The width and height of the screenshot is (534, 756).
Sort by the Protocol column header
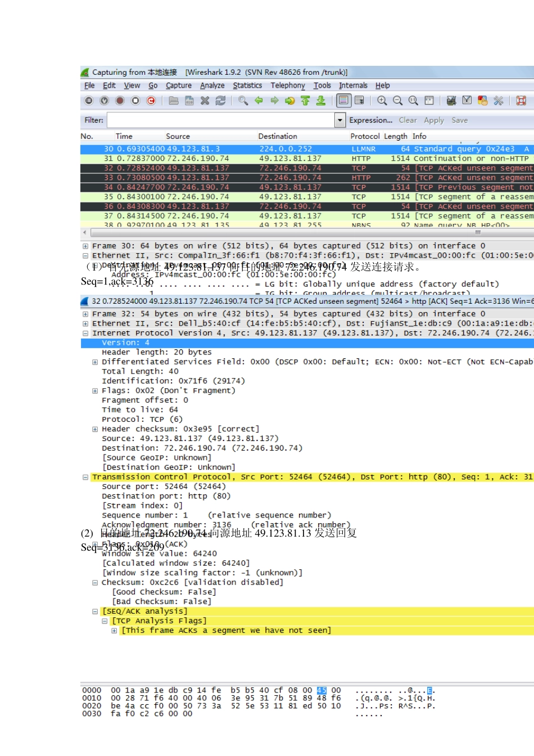365,136
